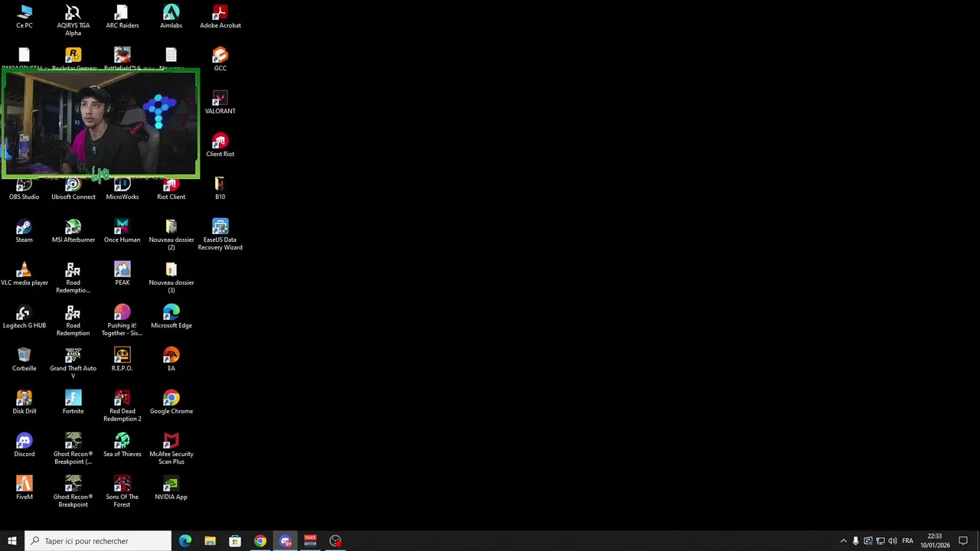
Task: Open the FRA language switcher
Action: pos(908,541)
